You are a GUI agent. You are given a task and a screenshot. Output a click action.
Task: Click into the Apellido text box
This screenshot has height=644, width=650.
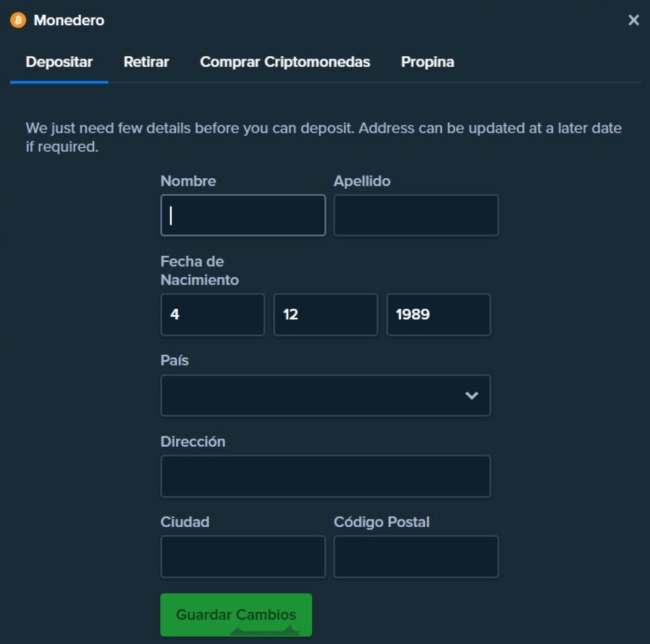(x=416, y=215)
